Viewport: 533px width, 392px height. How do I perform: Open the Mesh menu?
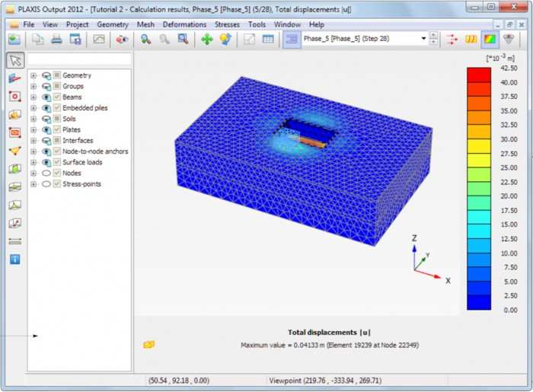coord(145,24)
